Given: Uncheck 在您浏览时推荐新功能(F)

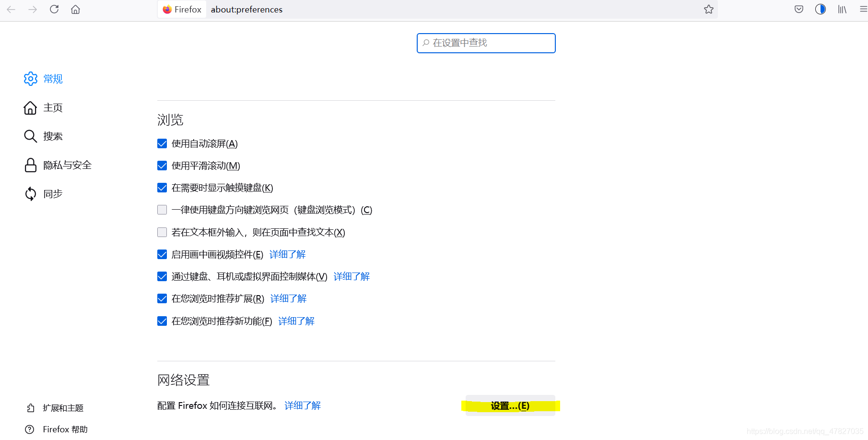Looking at the screenshot, I should (162, 321).
